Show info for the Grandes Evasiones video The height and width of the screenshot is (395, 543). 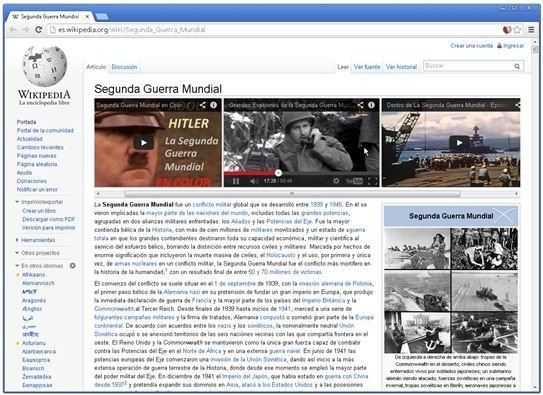[x=371, y=105]
